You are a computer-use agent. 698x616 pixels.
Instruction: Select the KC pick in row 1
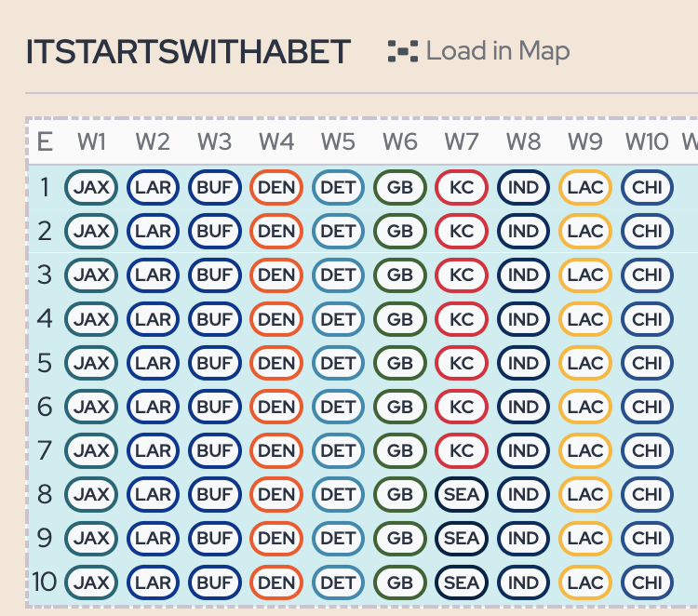tap(462, 187)
